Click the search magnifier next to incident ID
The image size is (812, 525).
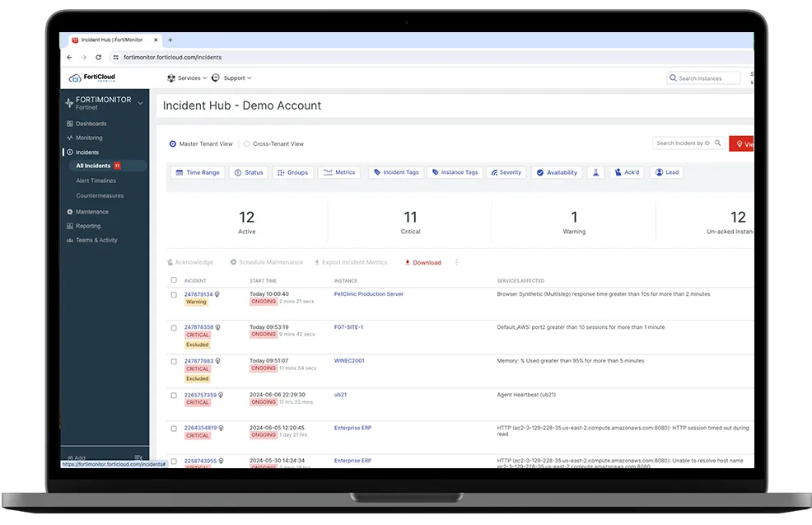[x=718, y=143]
